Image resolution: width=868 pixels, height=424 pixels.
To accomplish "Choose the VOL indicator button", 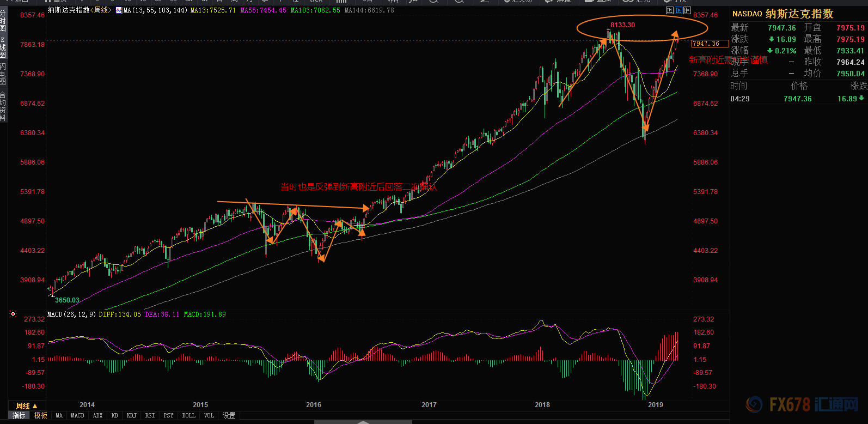I will coord(209,415).
